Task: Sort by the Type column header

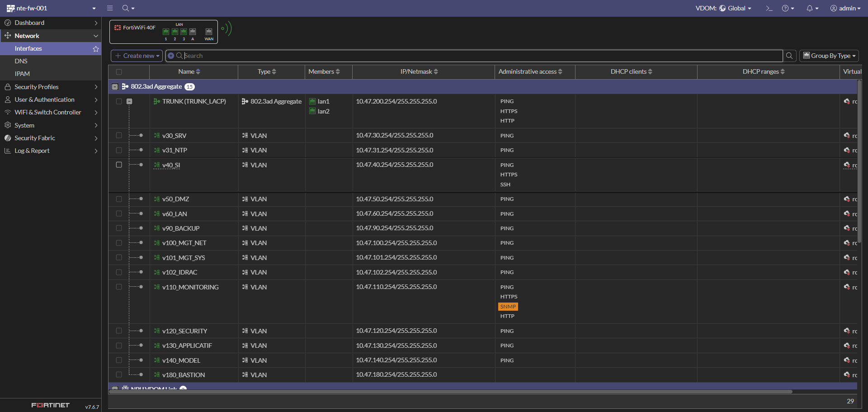Action: click(x=271, y=72)
